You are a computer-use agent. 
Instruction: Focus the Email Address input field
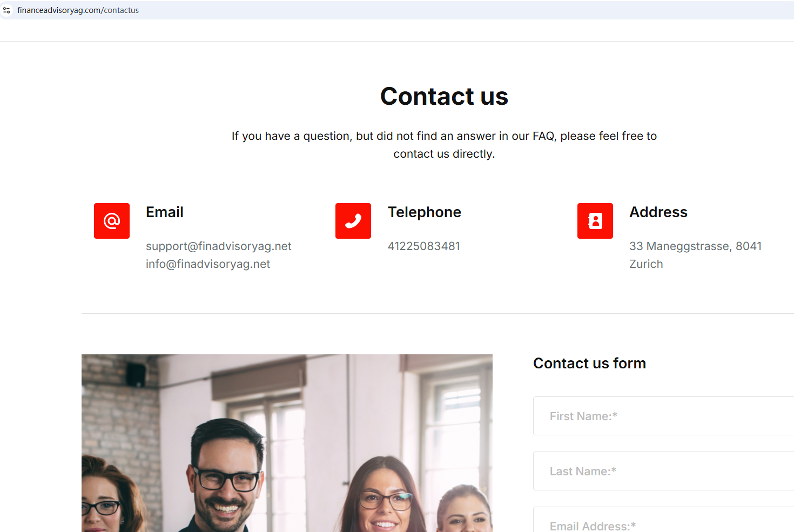pos(663,520)
